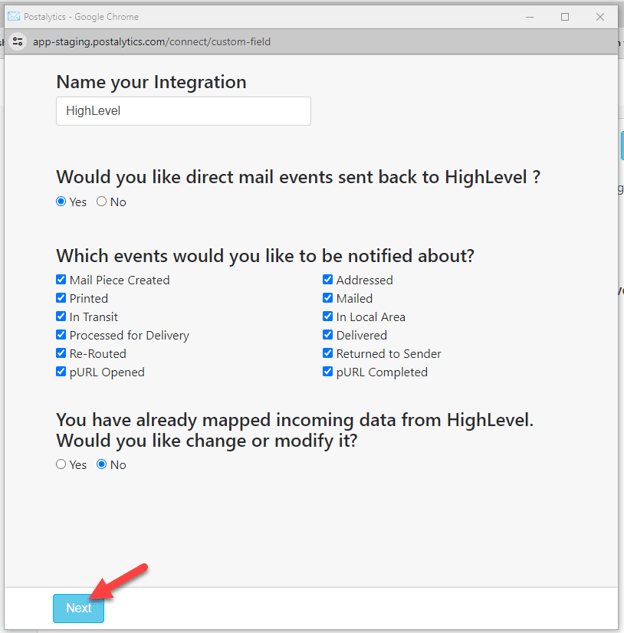Uncheck the Addressed event checkbox
Image resolution: width=624 pixels, height=633 pixels.
pyautogui.click(x=328, y=279)
